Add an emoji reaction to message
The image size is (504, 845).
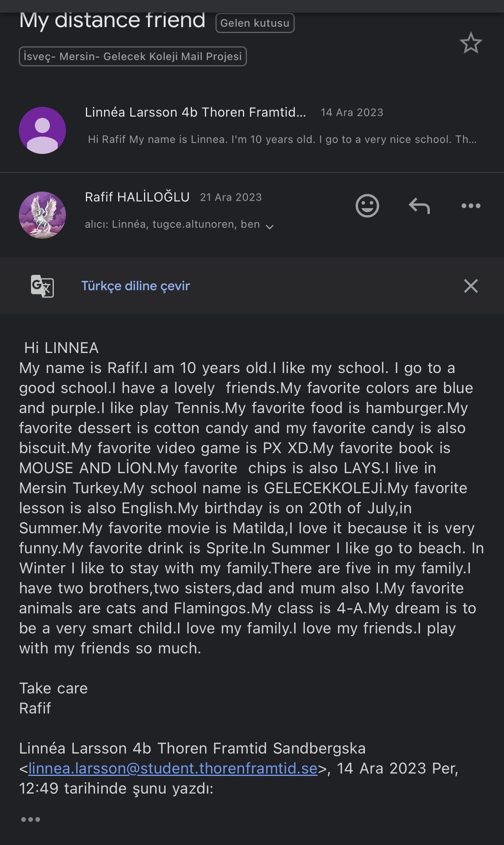tap(367, 206)
